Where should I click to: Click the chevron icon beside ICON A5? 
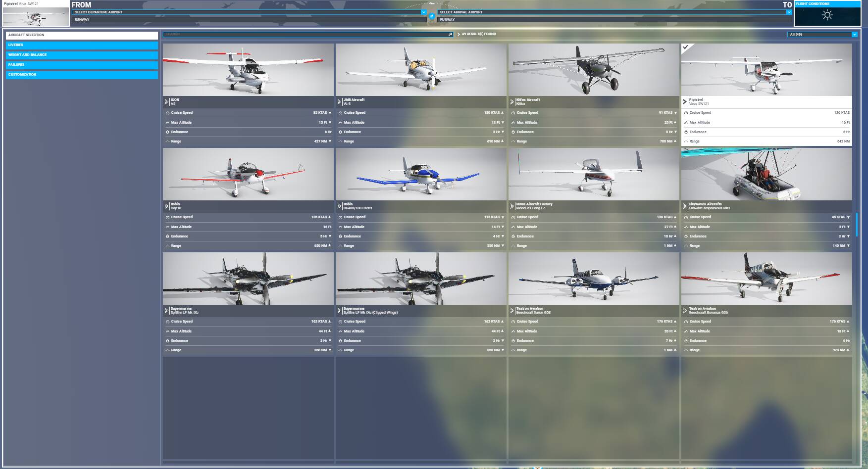(x=166, y=102)
